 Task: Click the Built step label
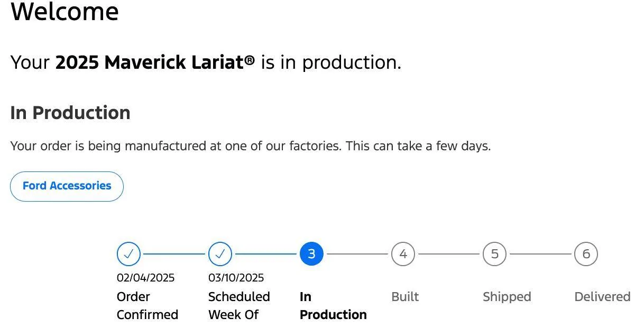(x=405, y=297)
